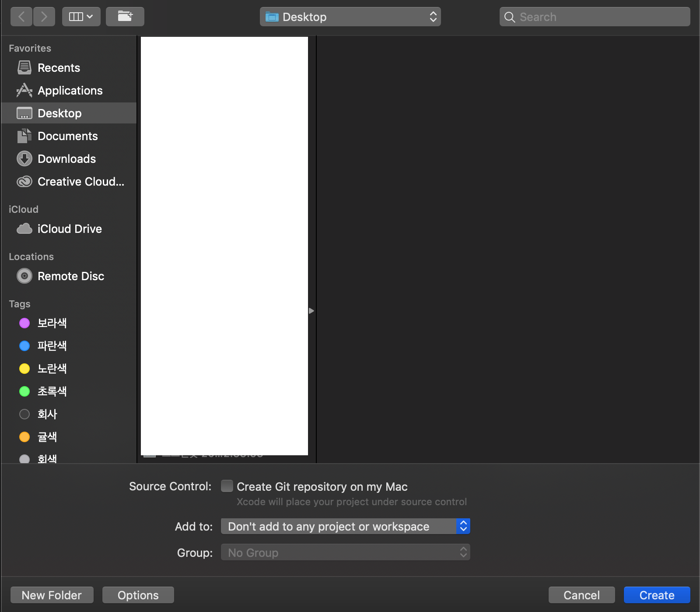Click the Creative Cloud icon
The image size is (700, 612).
point(24,181)
